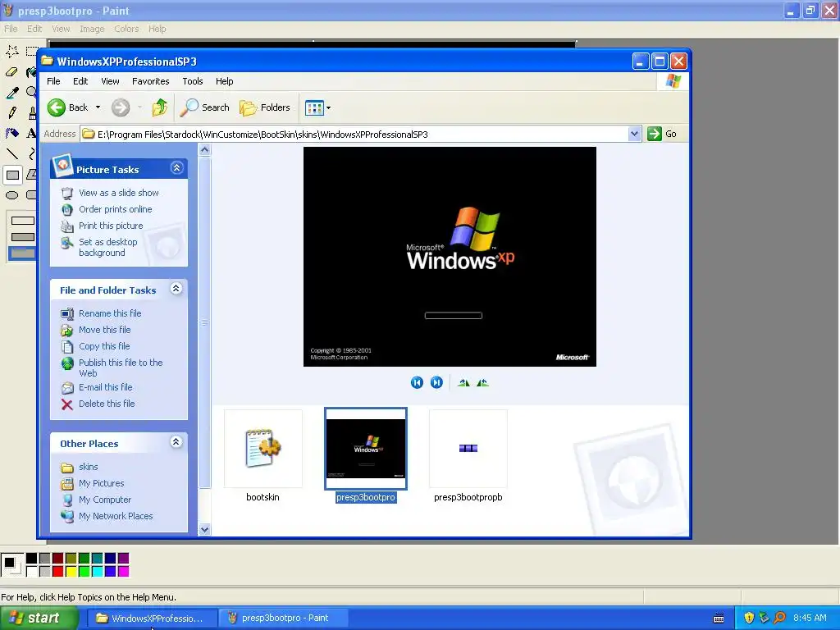Select the Line tool in Paint
Screen dimensions: 840x630
point(11,153)
